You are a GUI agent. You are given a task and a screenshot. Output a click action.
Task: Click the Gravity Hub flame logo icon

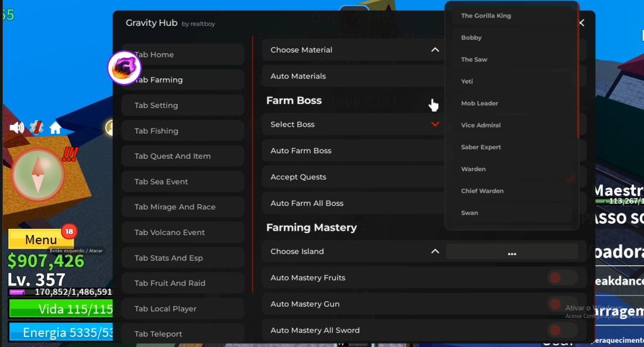point(125,68)
